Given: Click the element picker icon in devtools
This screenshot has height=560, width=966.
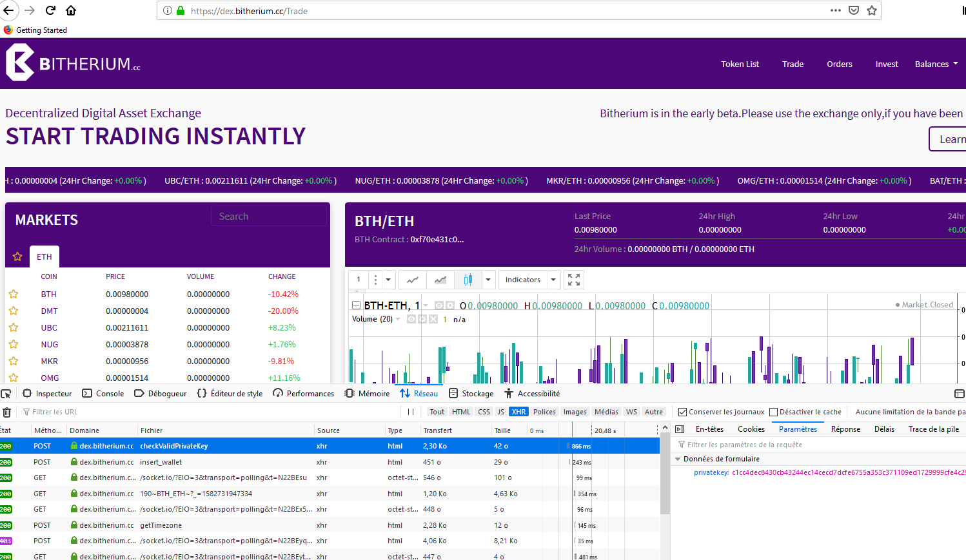Looking at the screenshot, I should click(6, 393).
